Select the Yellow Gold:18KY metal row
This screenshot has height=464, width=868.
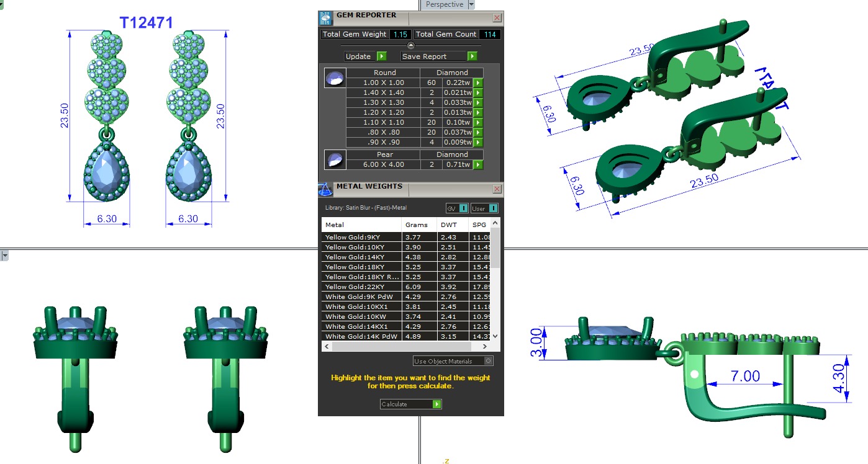click(362, 267)
